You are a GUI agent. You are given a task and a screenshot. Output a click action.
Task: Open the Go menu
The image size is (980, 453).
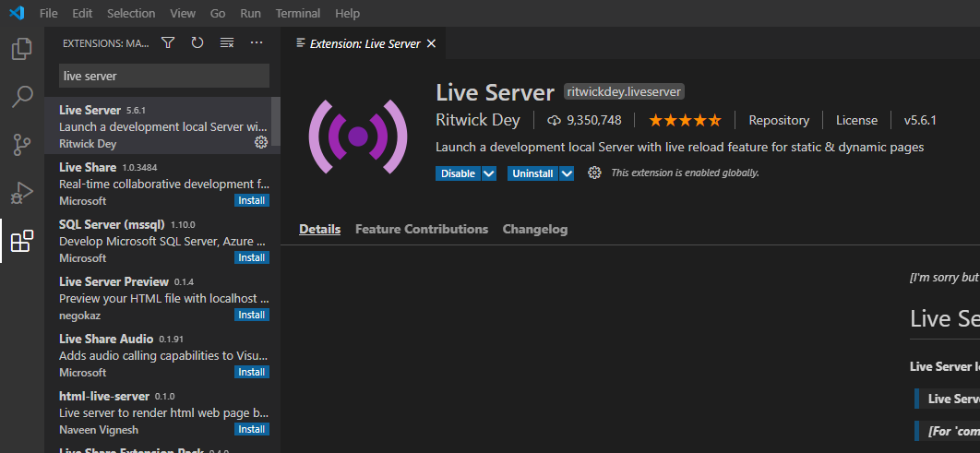click(x=218, y=13)
